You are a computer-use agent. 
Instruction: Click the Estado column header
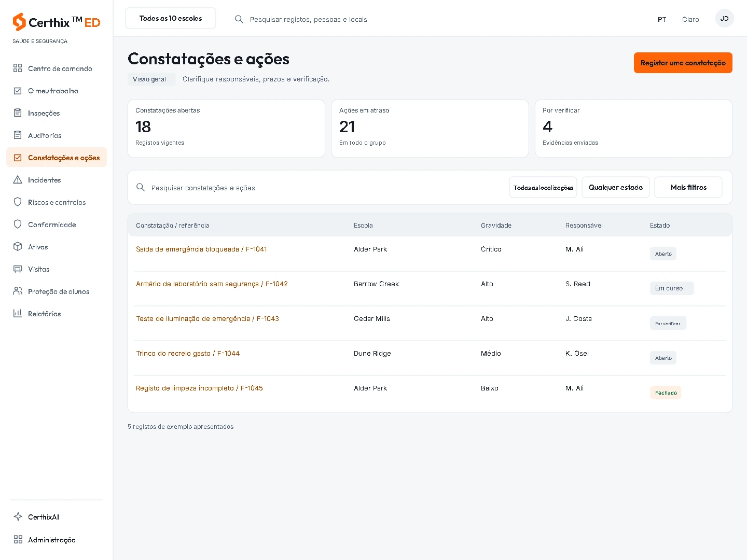point(660,225)
